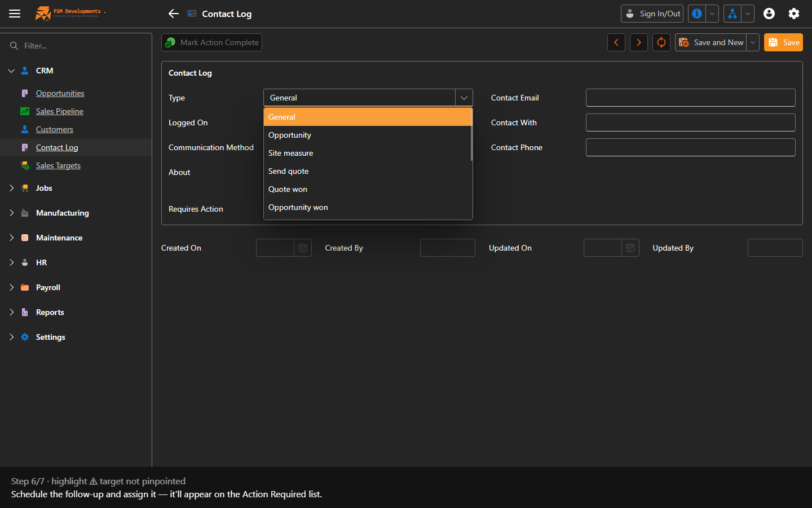Click the Created By field

click(x=448, y=248)
